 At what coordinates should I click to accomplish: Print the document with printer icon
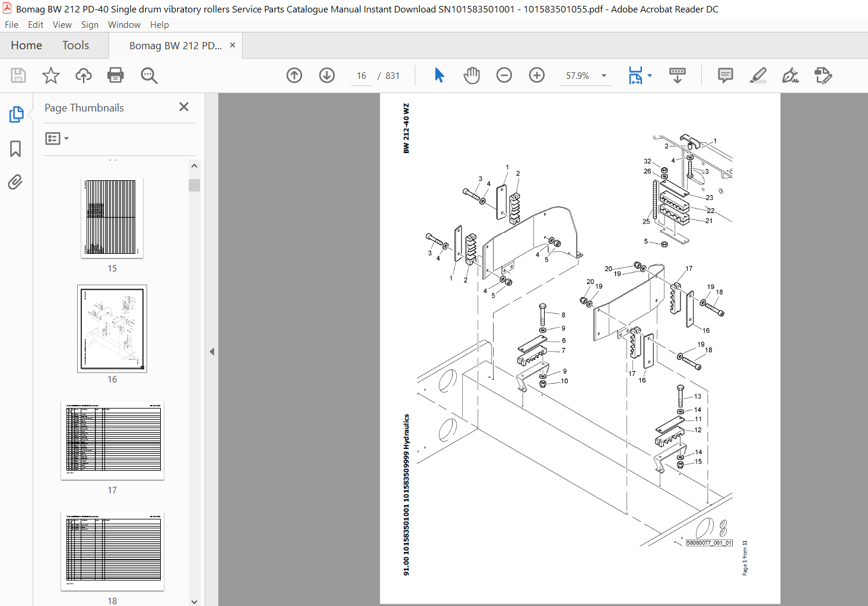(116, 75)
